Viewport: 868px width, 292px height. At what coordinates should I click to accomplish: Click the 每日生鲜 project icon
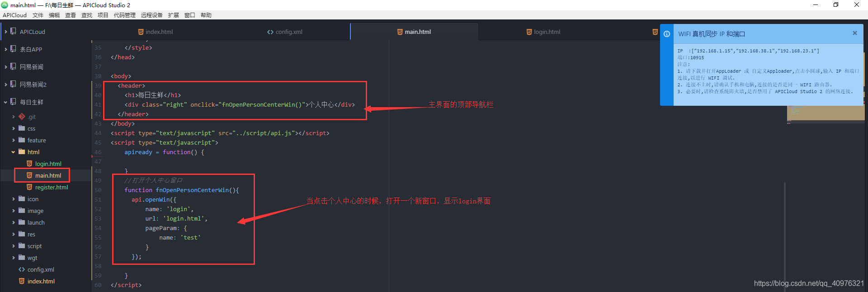coord(13,102)
